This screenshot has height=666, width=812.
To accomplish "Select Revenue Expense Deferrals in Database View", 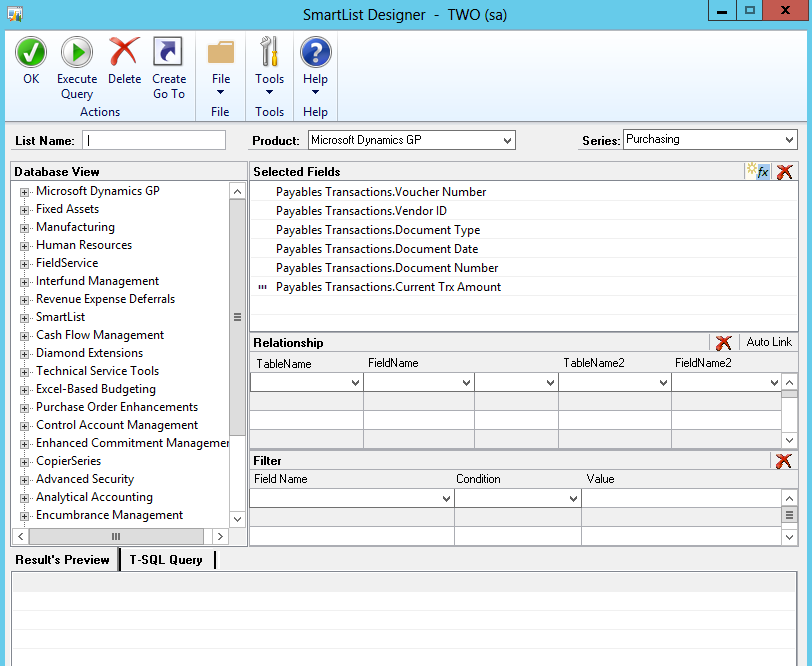I will pos(105,299).
